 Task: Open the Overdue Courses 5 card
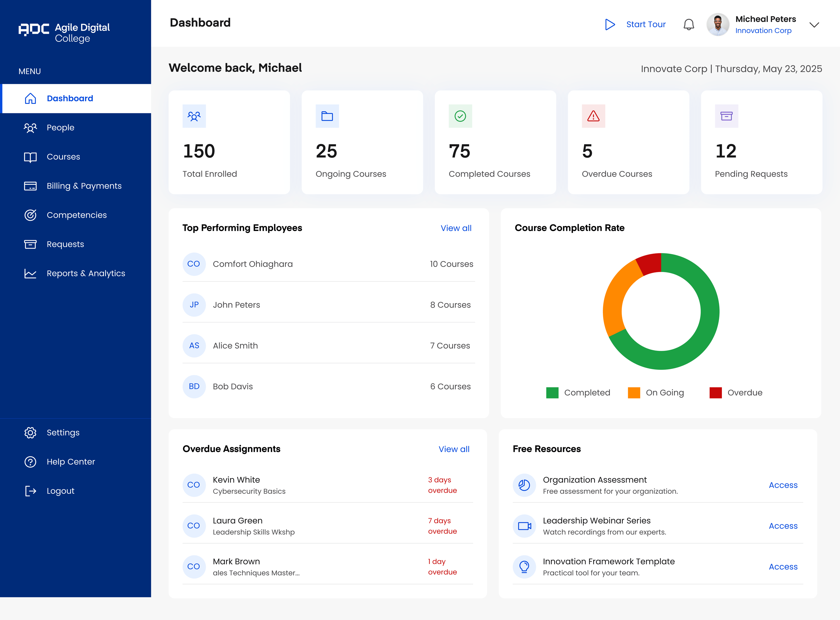pyautogui.click(x=628, y=142)
